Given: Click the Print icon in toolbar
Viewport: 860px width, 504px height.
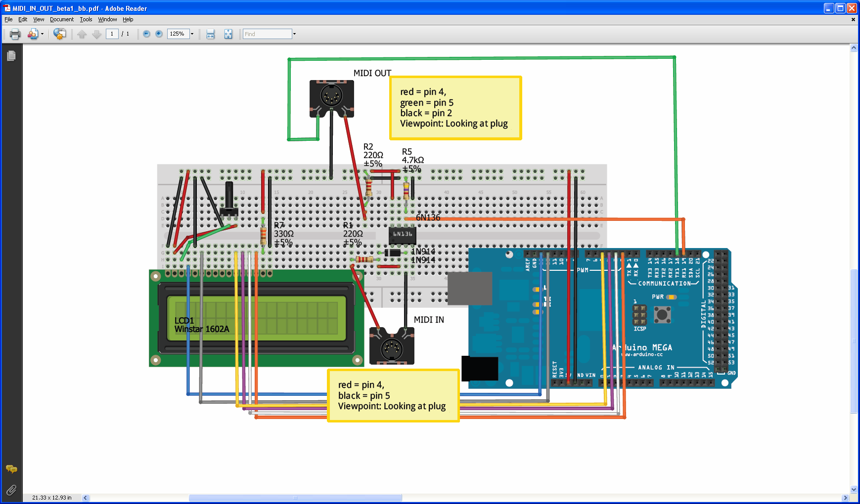Looking at the screenshot, I should coord(15,34).
